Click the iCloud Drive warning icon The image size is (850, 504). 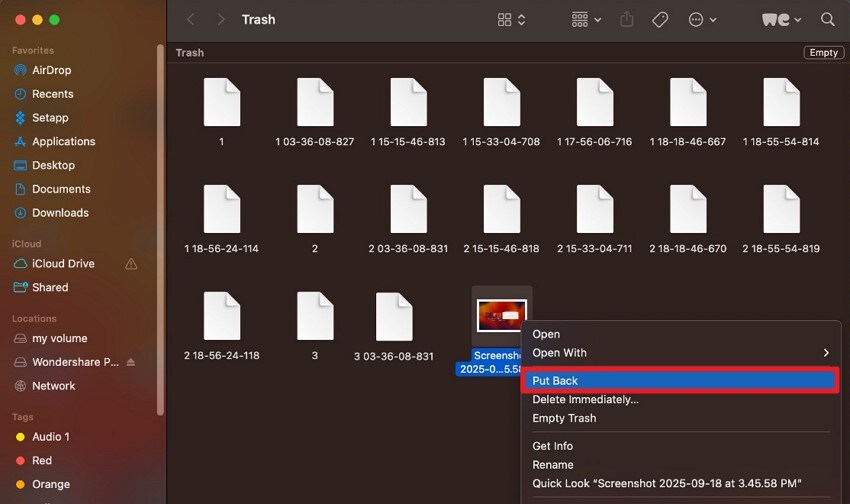point(131,264)
